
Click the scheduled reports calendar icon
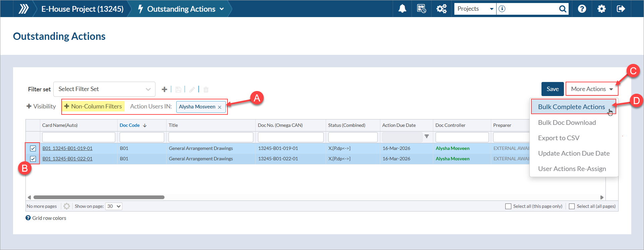[422, 9]
